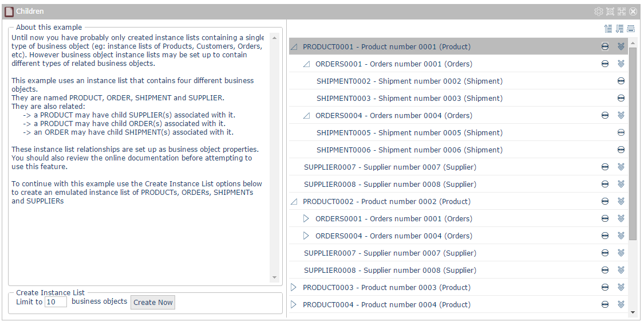This screenshot has height=325, width=644.
Task: Open more-options circle for first SUPPLIER0007 row
Action: (x=605, y=167)
